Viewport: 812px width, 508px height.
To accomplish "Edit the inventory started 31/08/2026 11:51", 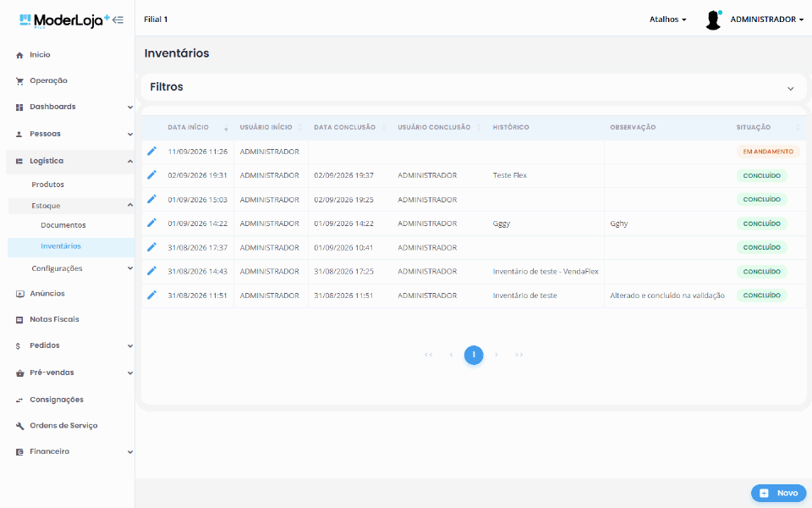I will pyautogui.click(x=151, y=295).
